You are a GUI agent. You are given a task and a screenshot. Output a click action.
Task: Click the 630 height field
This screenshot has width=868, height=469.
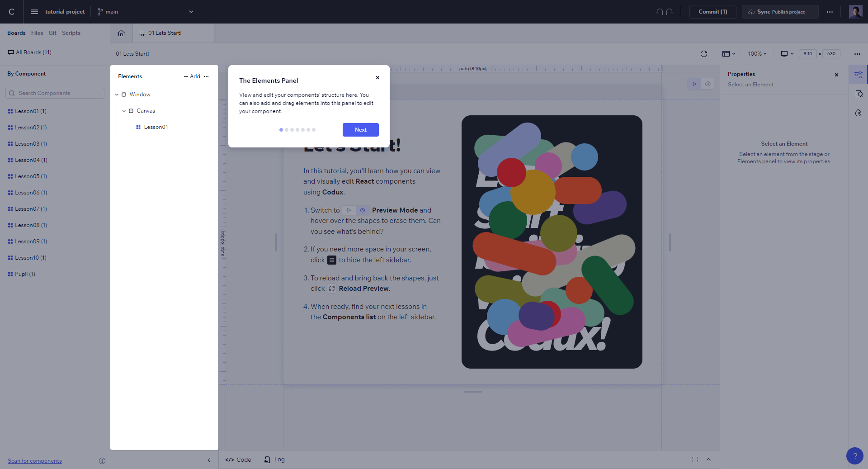tap(831, 54)
